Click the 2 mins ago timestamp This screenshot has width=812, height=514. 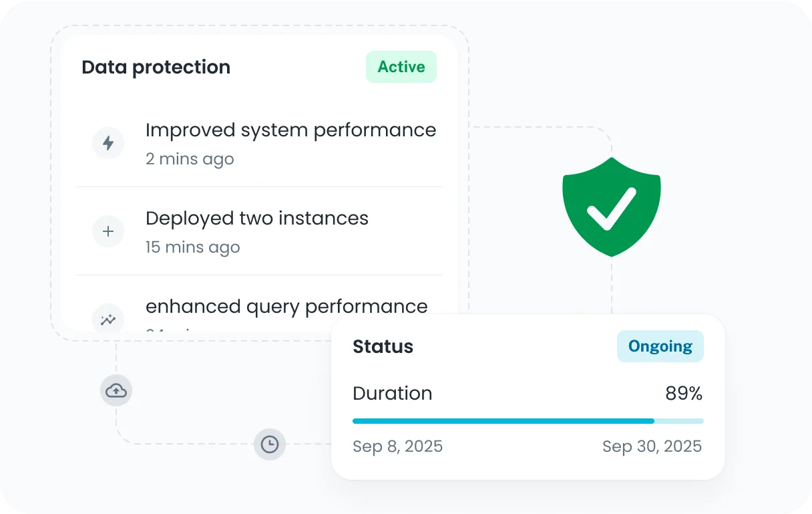(x=190, y=159)
